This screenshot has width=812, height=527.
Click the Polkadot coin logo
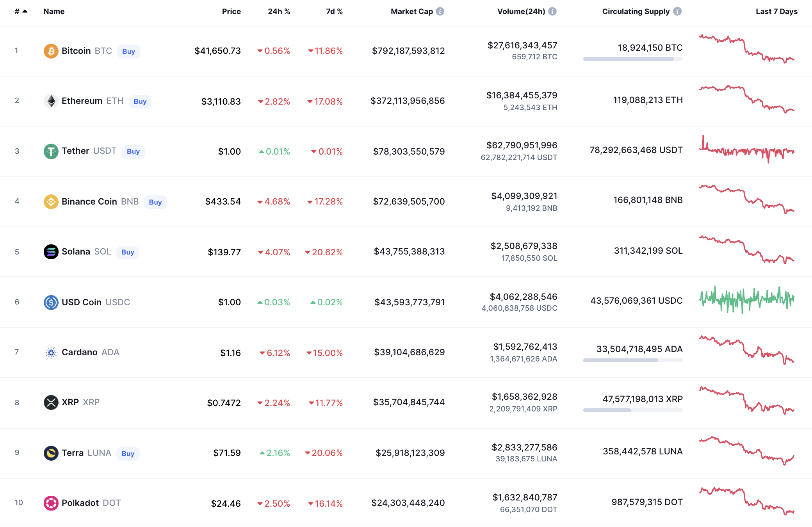click(x=51, y=503)
